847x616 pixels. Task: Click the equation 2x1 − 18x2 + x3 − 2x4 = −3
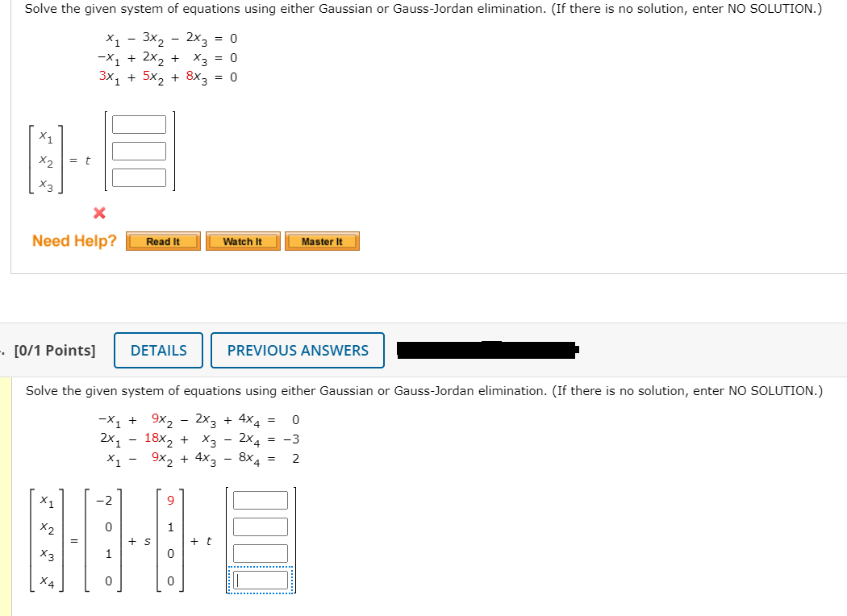pyautogui.click(x=199, y=439)
